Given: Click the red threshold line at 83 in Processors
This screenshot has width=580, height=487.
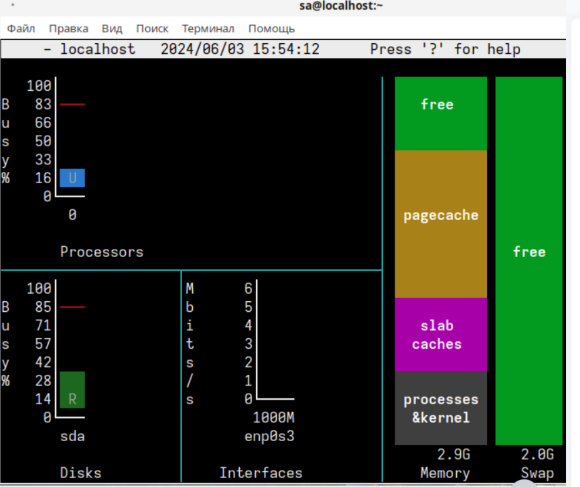Looking at the screenshot, I should tap(72, 104).
